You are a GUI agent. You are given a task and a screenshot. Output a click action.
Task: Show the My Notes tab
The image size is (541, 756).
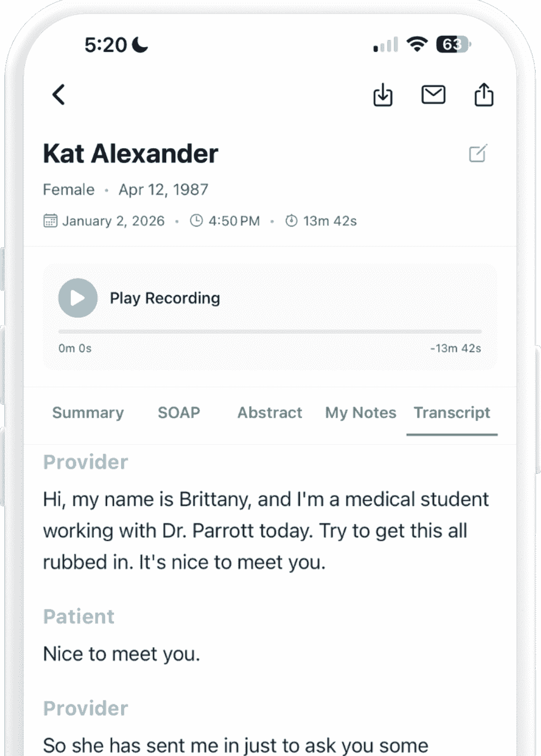[360, 412]
